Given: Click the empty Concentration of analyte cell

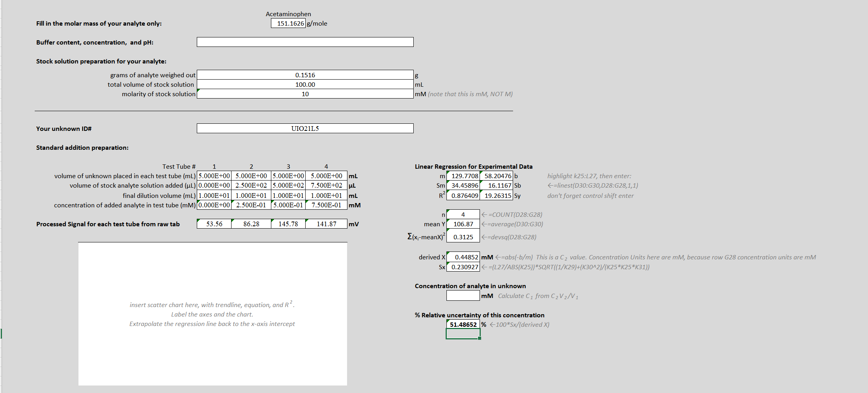Looking at the screenshot, I should (463, 296).
